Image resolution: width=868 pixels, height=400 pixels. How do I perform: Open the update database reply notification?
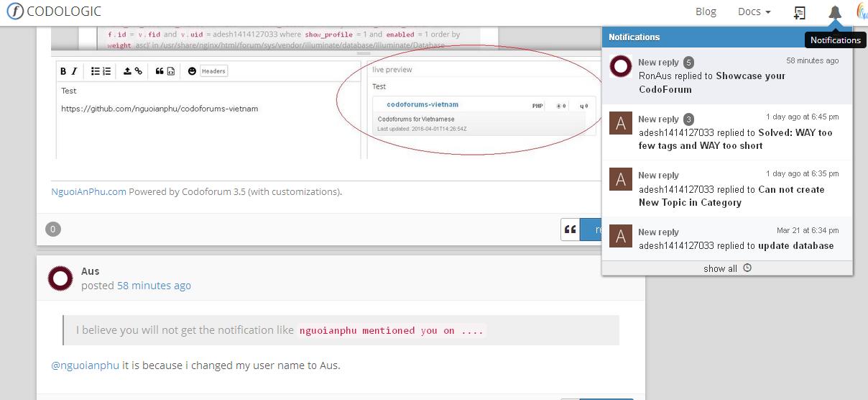coord(727,240)
